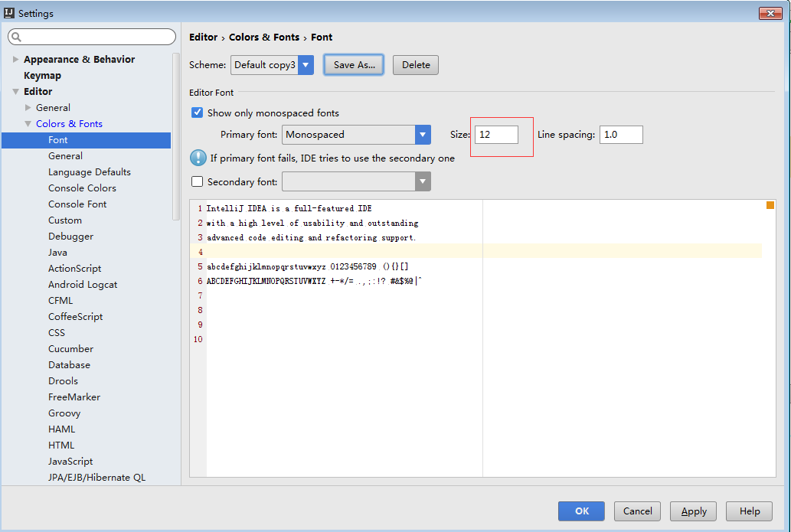Click the IntelliJ logo in title bar
Screen dimensions: 791x532
[x=9, y=12]
